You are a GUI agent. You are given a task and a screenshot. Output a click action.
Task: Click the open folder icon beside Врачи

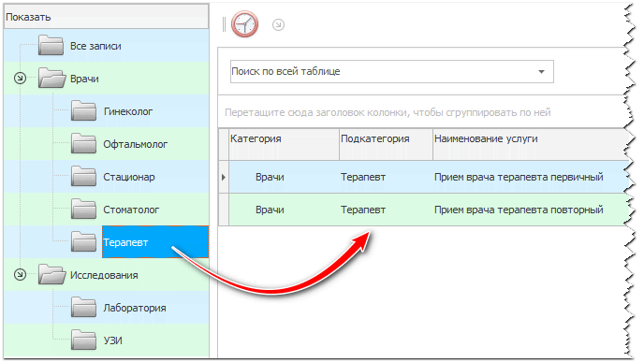[x=51, y=78]
